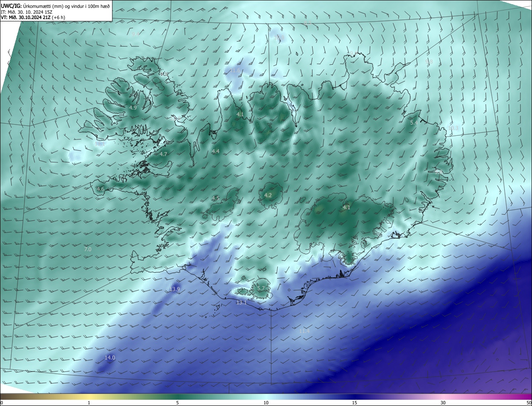
Task: Click the 13.1 value on the south coast
Action: coord(241,303)
